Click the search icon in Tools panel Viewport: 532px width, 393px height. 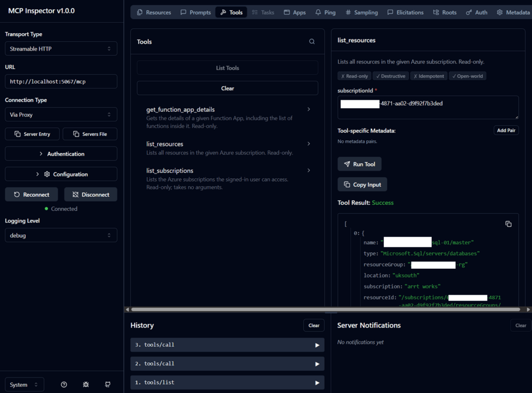point(312,42)
